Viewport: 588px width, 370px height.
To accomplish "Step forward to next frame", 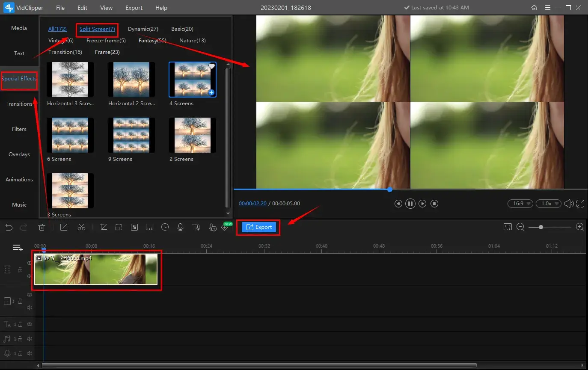I will click(x=422, y=204).
